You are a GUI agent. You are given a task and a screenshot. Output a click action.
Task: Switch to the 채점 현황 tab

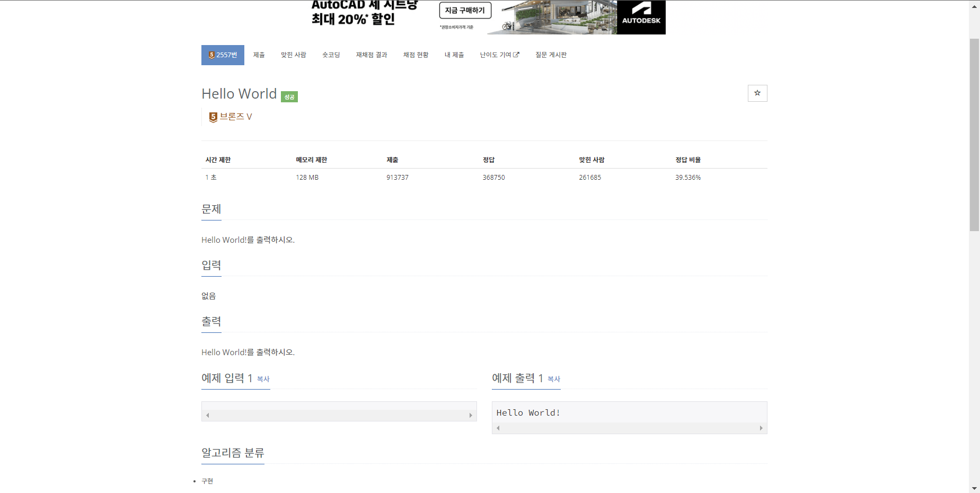coord(416,55)
